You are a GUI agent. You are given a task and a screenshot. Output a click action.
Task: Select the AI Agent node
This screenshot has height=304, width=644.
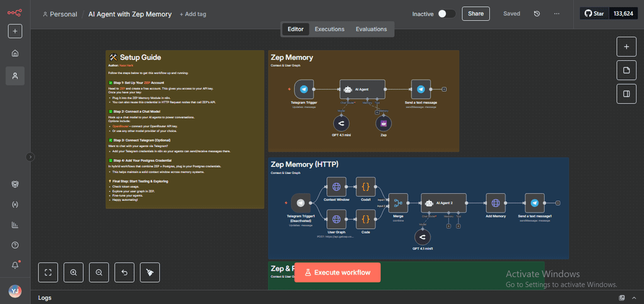click(362, 89)
